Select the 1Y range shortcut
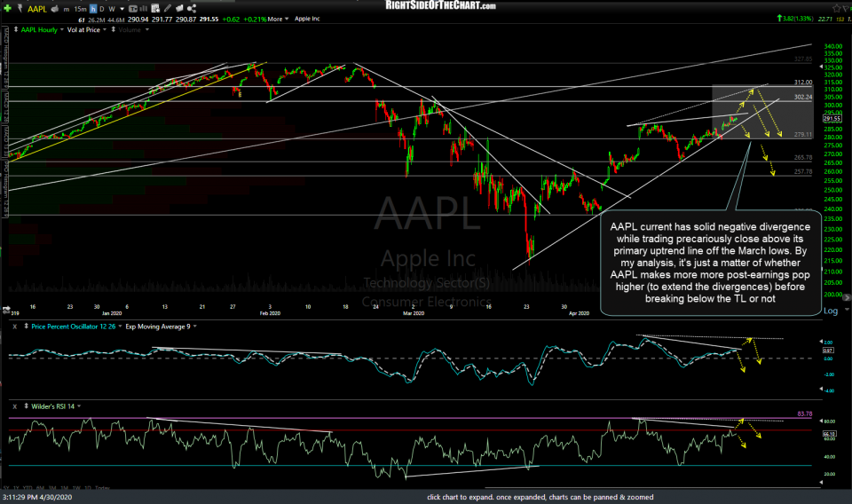The width and height of the screenshot is (852, 504). 16,488
